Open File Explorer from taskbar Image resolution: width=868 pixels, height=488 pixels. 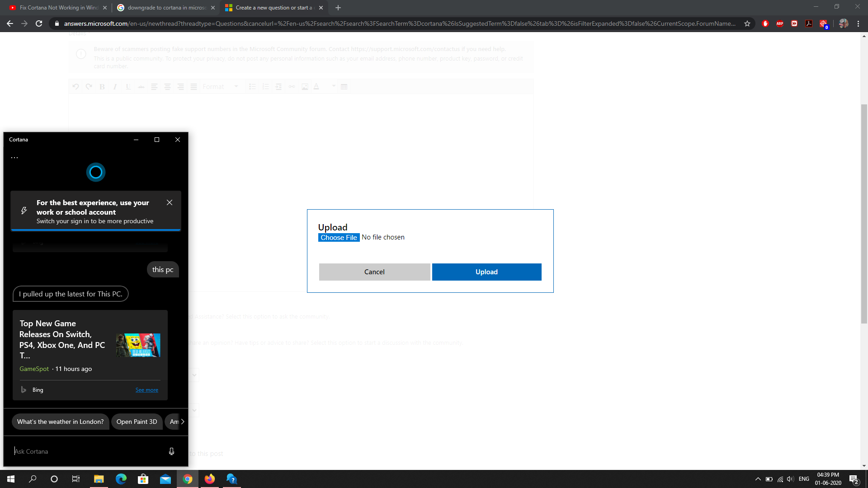coord(99,479)
